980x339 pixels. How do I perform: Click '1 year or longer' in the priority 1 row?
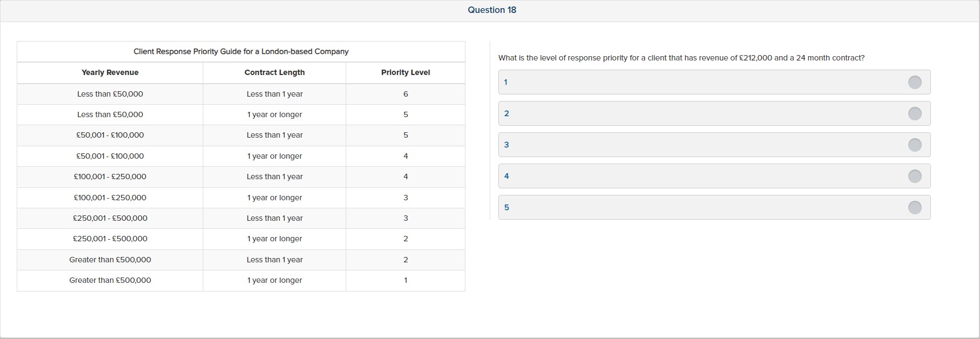tap(275, 280)
